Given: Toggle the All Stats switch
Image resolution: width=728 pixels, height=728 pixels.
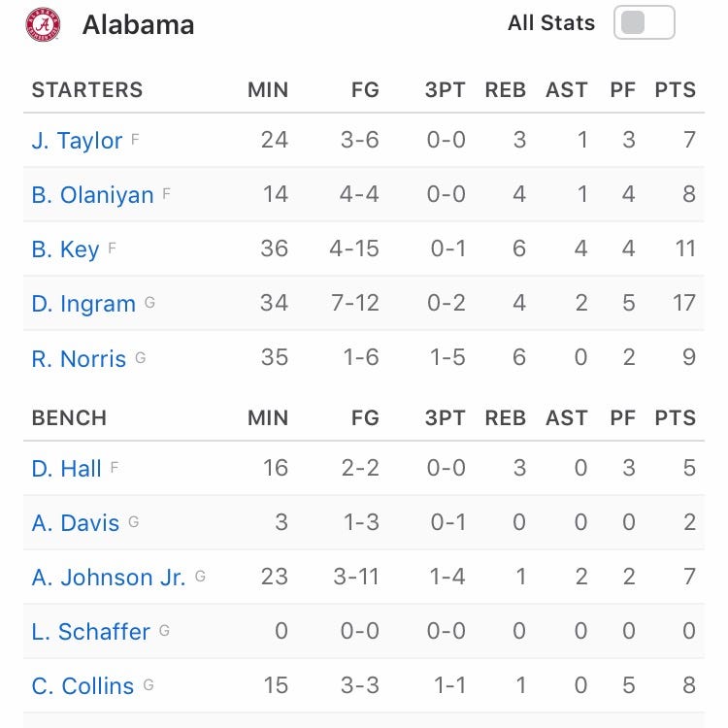Looking at the screenshot, I should 644,23.
